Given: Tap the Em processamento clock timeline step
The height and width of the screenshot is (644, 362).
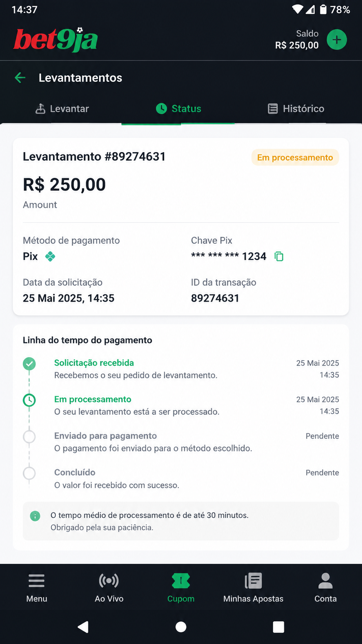Looking at the screenshot, I should [x=29, y=400].
